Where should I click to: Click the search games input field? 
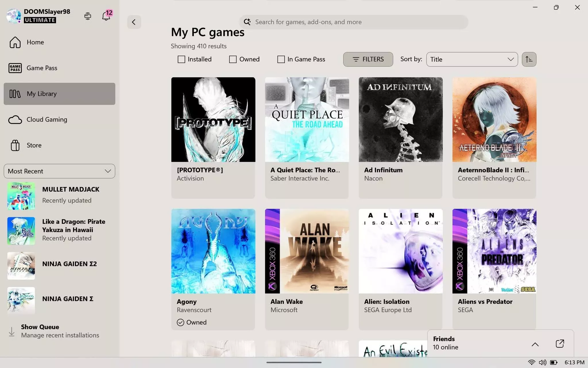coord(354,22)
